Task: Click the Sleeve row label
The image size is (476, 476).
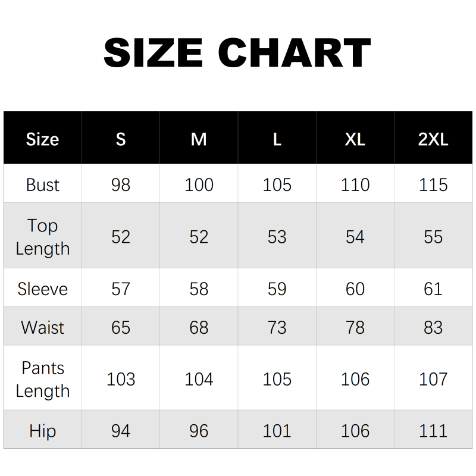Action: pos(42,289)
